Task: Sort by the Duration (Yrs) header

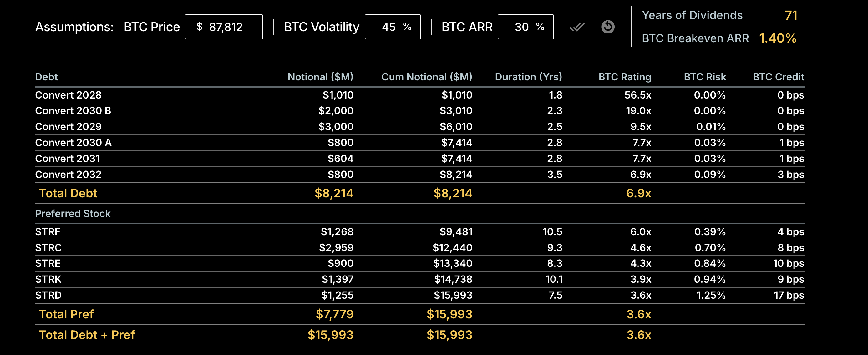Action: click(528, 77)
